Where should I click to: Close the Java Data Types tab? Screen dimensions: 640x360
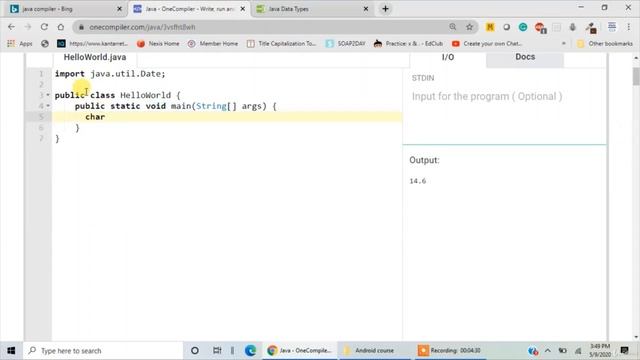(366, 9)
